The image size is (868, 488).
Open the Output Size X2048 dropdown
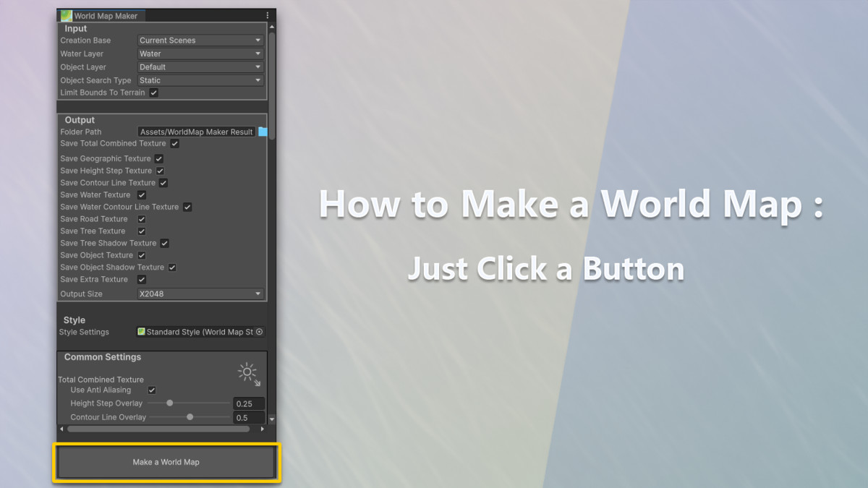[x=200, y=294]
